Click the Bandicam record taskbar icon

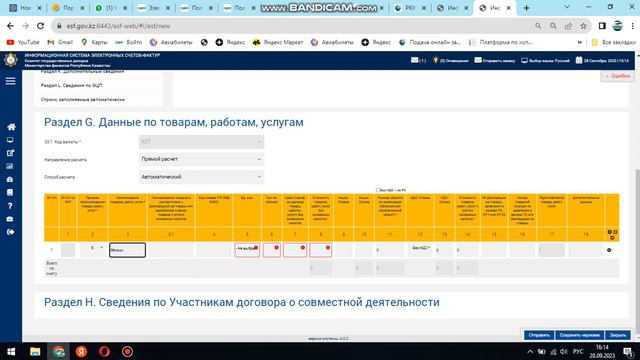(127, 351)
